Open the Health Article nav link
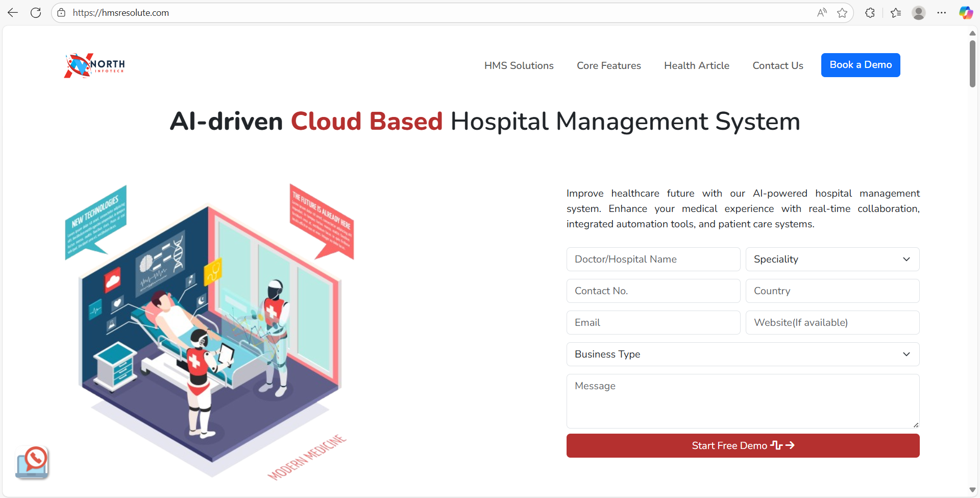Viewport: 980px width, 498px height. [x=696, y=65]
